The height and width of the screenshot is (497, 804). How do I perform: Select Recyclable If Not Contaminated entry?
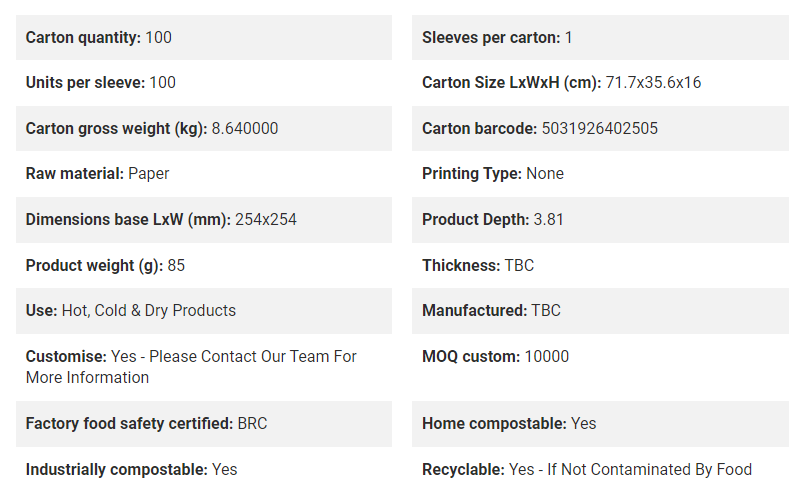click(x=600, y=469)
